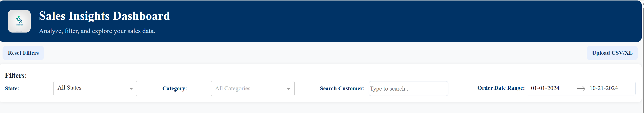Click the company logo icon in header

tap(19, 21)
